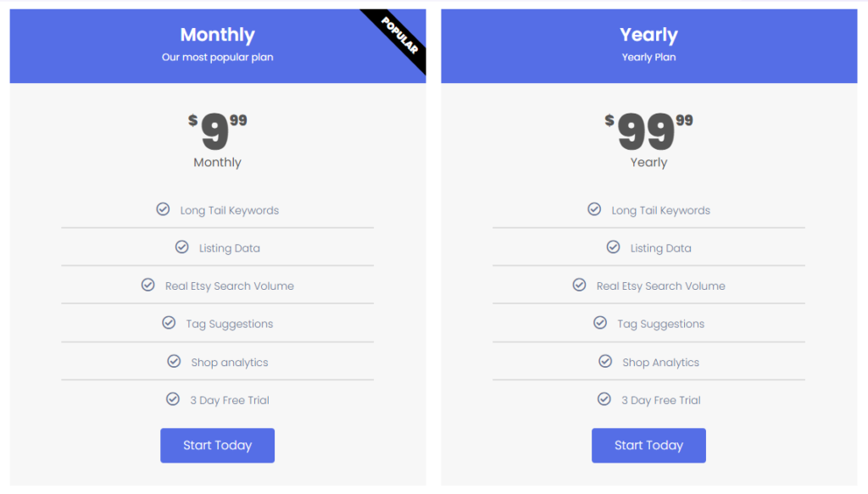Viewport: 868px width, 494px height.
Task: Click "Our most popular plan" subtitle text
Action: [217, 58]
